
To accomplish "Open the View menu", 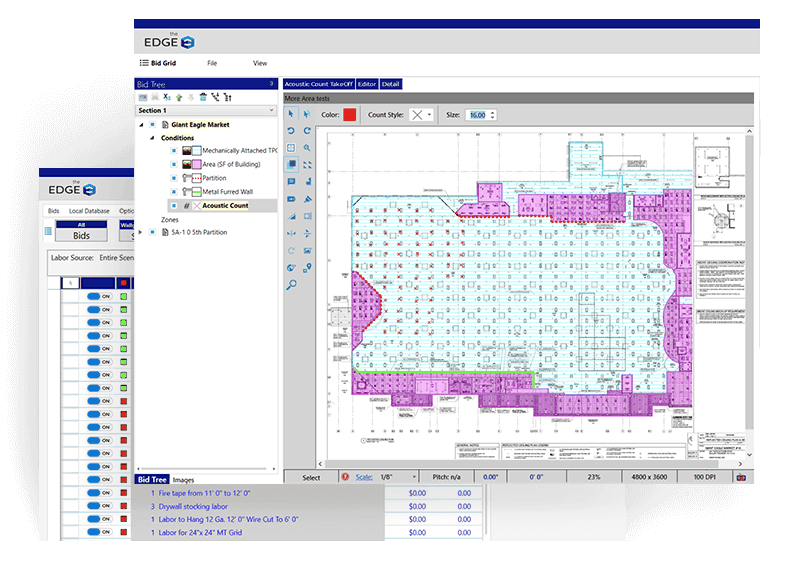I will coord(260,63).
